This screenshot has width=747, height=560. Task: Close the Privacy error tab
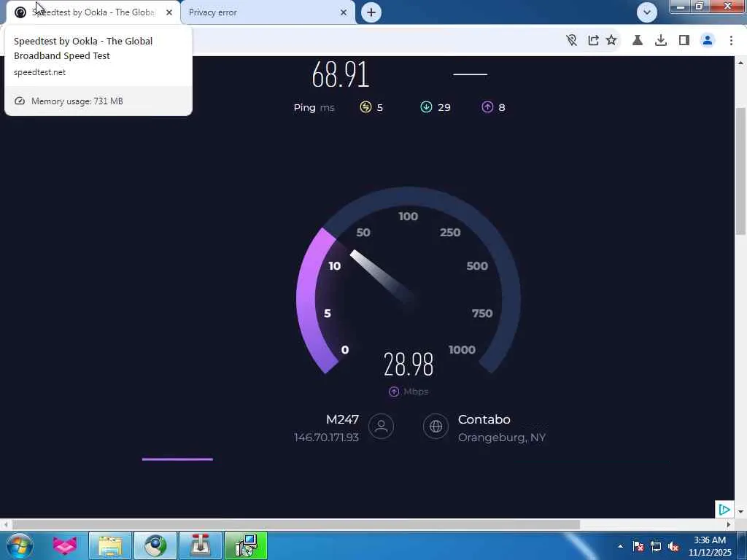coord(344,12)
